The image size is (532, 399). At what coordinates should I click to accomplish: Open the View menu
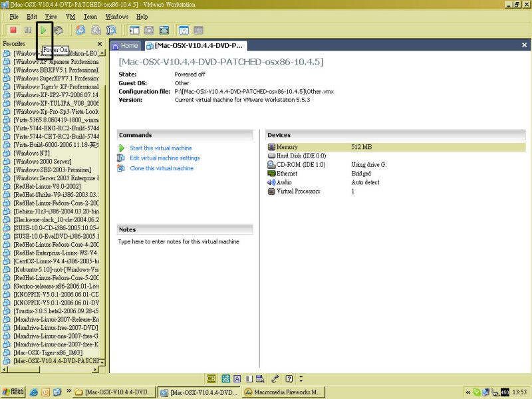point(51,16)
